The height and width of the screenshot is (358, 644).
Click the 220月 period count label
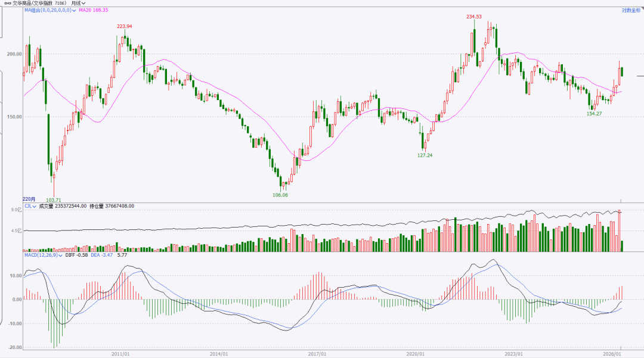(29, 198)
